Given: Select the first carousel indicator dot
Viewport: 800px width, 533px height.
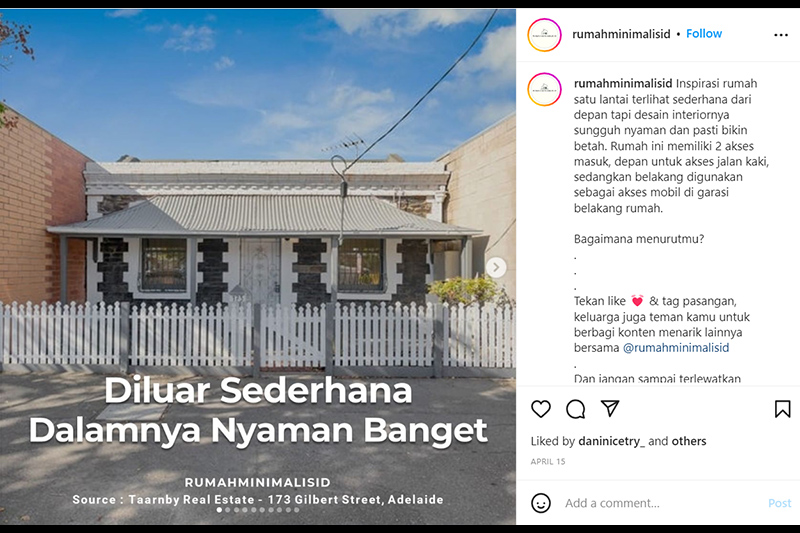Looking at the screenshot, I should (x=219, y=510).
